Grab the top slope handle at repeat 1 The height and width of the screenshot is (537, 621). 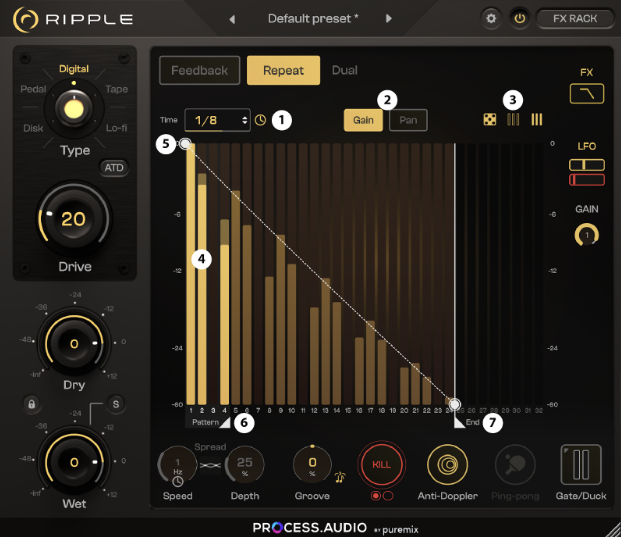coord(185,144)
